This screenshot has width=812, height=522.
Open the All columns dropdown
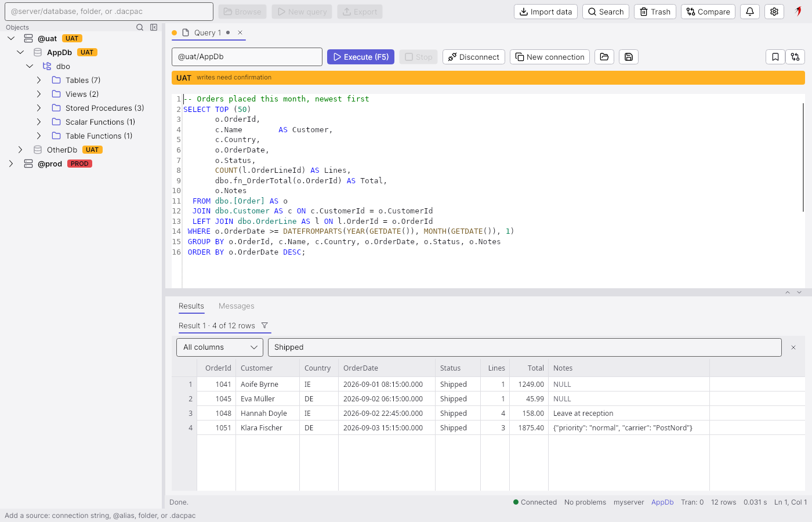[x=220, y=347]
